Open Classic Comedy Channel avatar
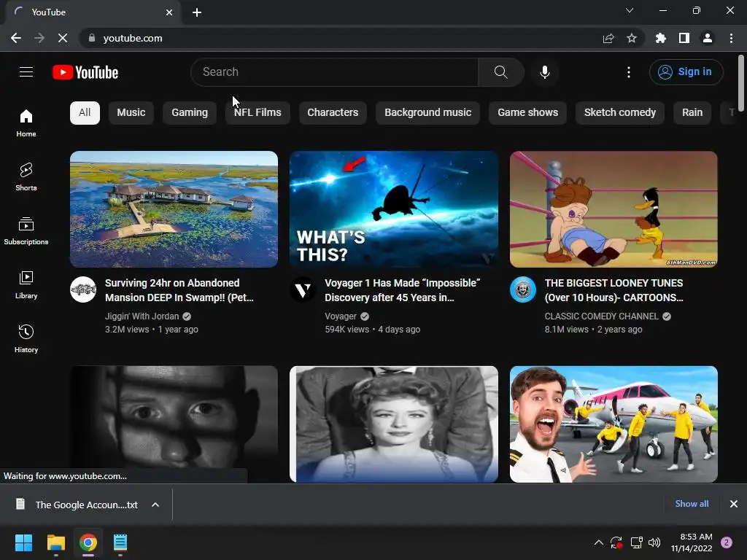 click(523, 289)
